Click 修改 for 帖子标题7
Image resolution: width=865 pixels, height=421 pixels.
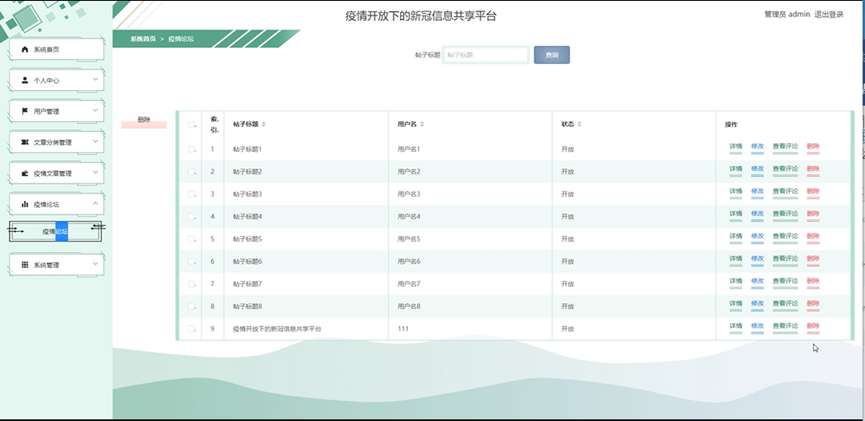(757, 281)
